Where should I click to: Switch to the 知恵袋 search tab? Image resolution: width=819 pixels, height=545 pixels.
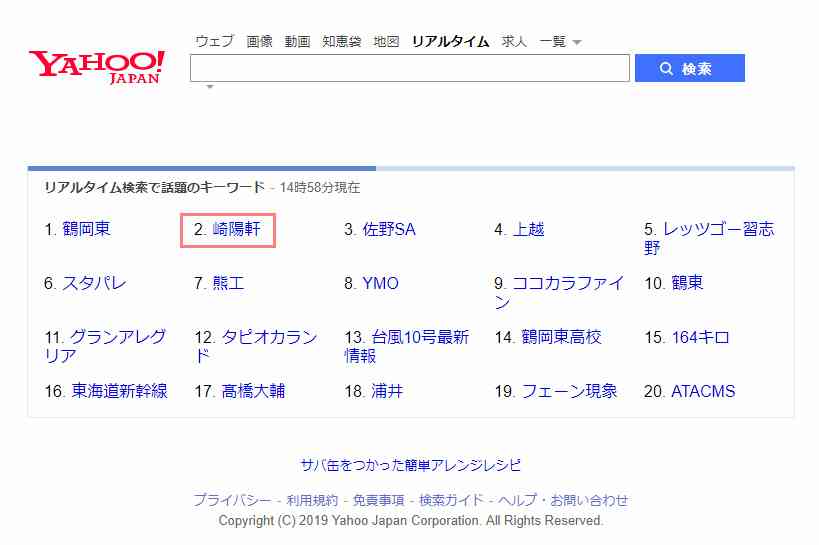(342, 41)
